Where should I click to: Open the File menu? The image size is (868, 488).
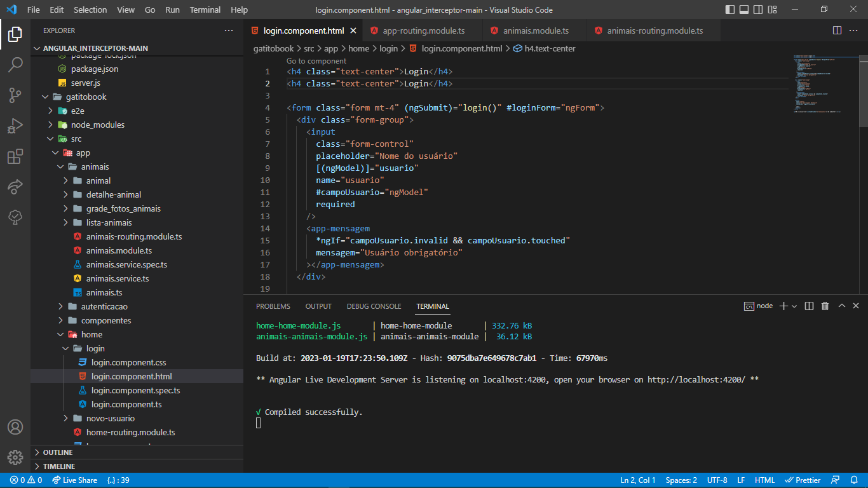click(x=34, y=10)
